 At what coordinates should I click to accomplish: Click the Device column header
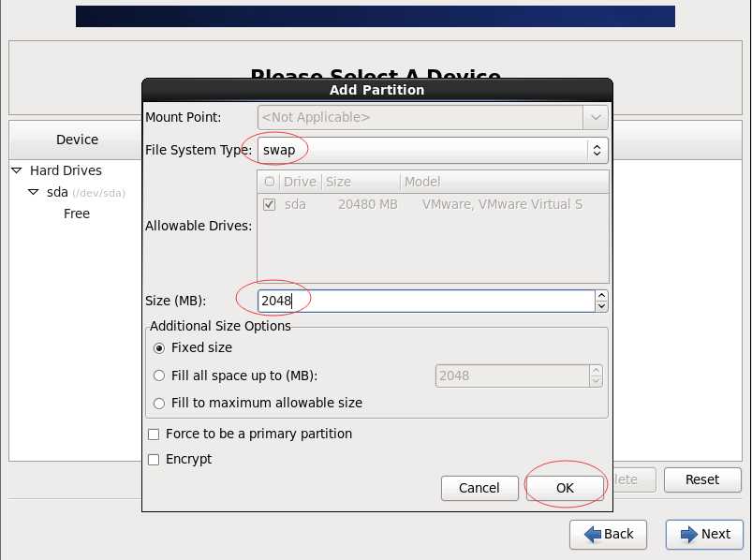(x=77, y=140)
